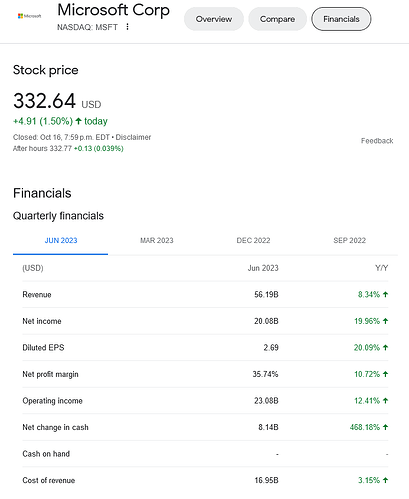Switch to the Compare tab

(277, 19)
